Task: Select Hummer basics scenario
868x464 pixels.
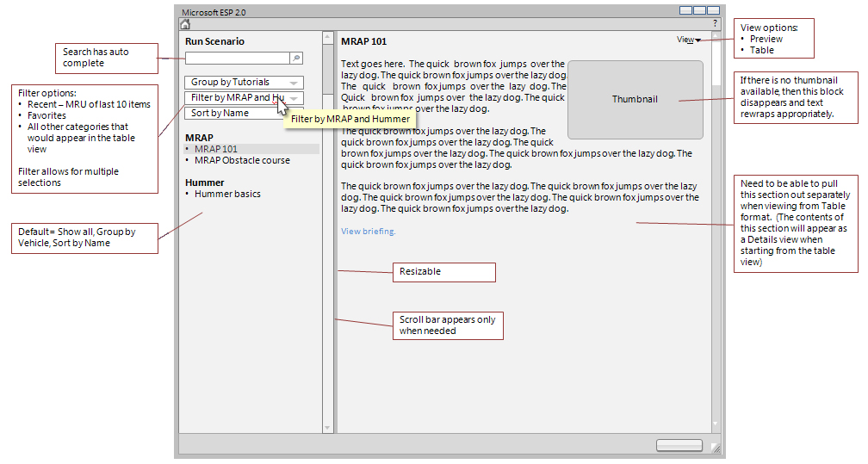Action: (x=227, y=194)
